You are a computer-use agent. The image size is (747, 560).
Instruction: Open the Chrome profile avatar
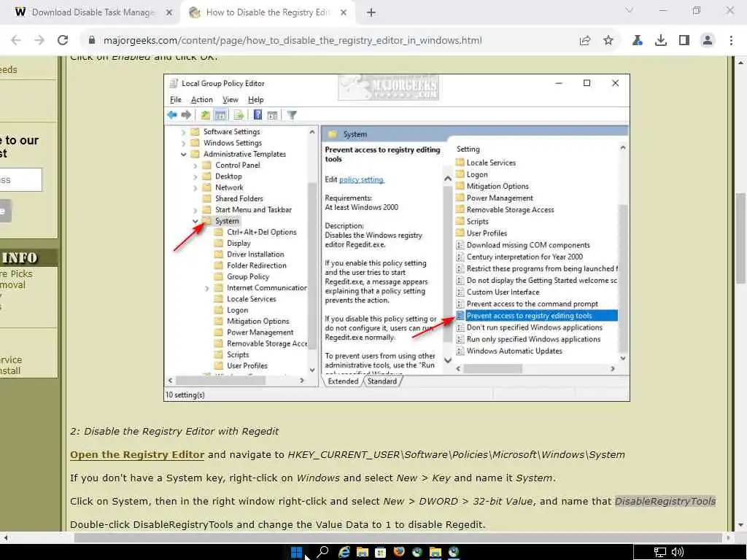point(708,41)
